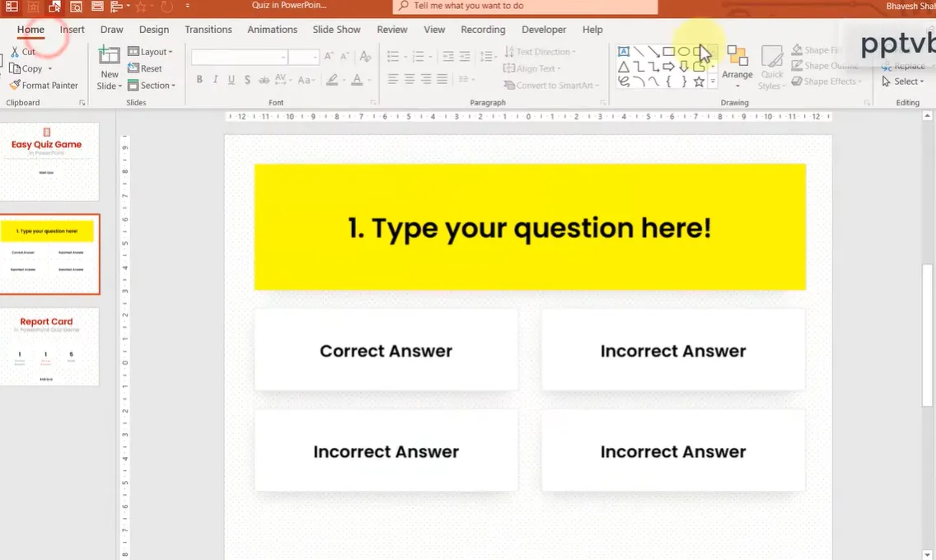
Task: Select the Report Card slide thumbnail
Action: pyautogui.click(x=49, y=347)
